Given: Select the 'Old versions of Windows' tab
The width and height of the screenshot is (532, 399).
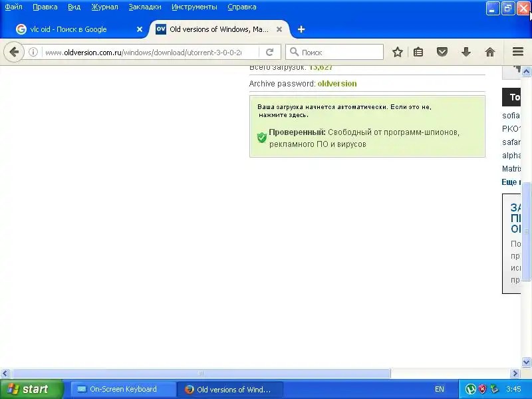Looking at the screenshot, I should click(219, 29).
